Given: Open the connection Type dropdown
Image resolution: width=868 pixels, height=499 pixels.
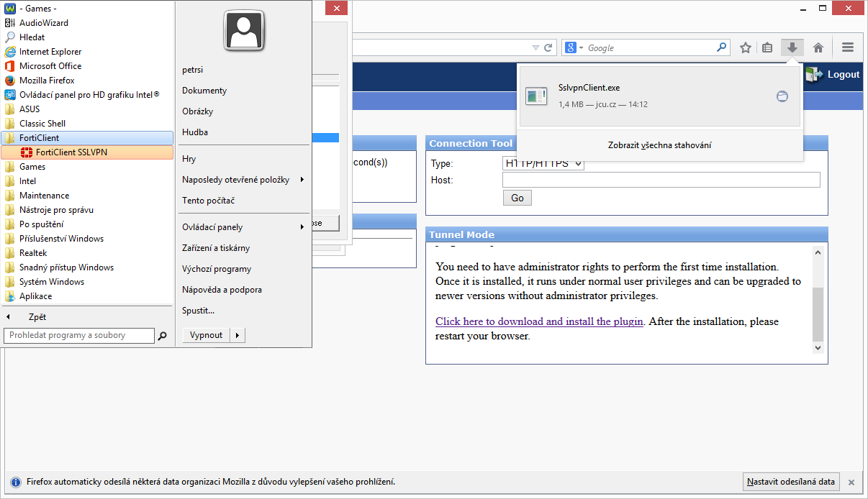Looking at the screenshot, I should (x=543, y=164).
